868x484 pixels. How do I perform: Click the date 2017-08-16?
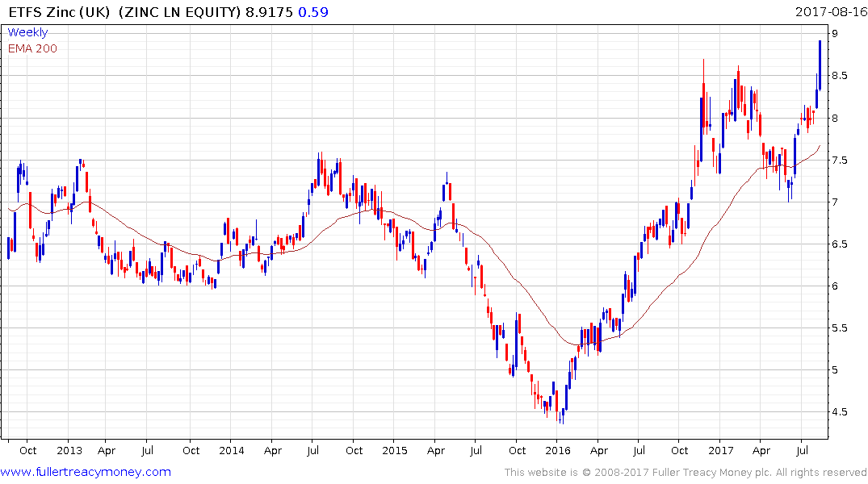[x=832, y=12]
